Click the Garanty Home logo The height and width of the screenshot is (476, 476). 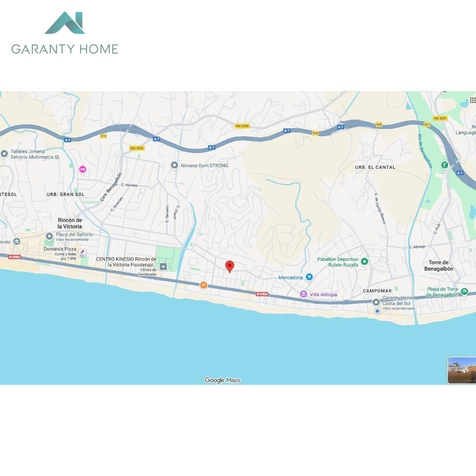click(65, 33)
